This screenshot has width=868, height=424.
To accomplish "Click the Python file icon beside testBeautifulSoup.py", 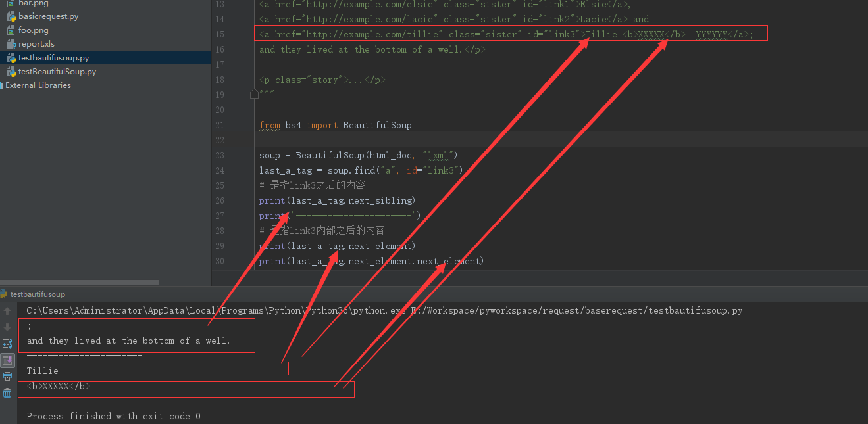I will 11,72.
